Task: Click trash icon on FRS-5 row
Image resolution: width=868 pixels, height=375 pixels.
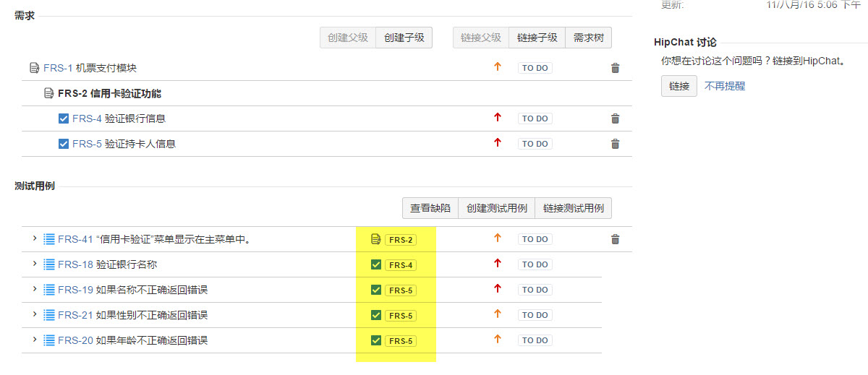Action: click(x=616, y=144)
